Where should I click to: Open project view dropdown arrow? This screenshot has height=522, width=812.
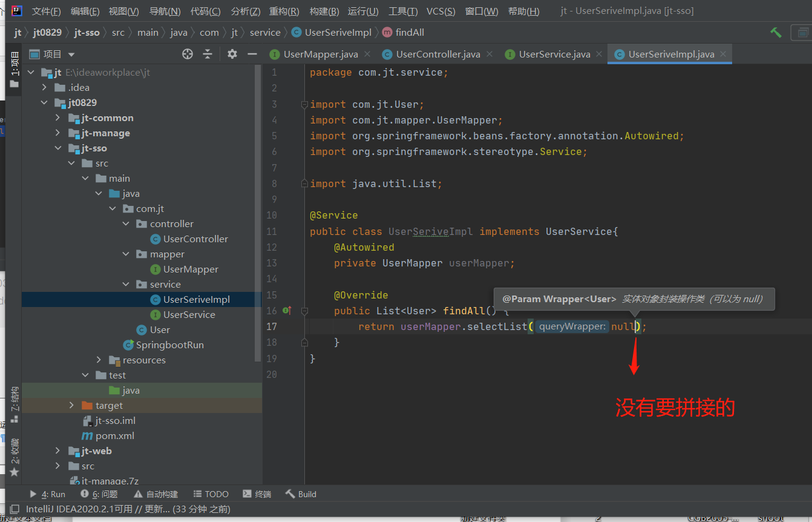pos(72,55)
